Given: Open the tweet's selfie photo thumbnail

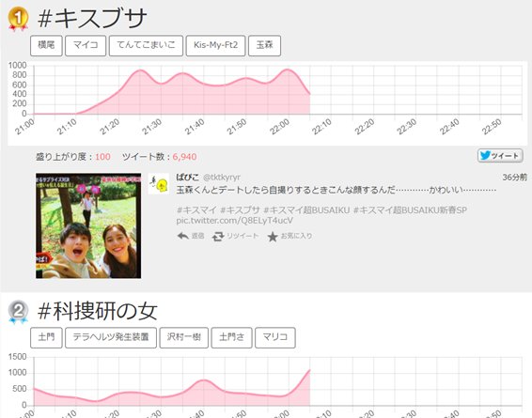Looking at the screenshot, I should 88,225.
